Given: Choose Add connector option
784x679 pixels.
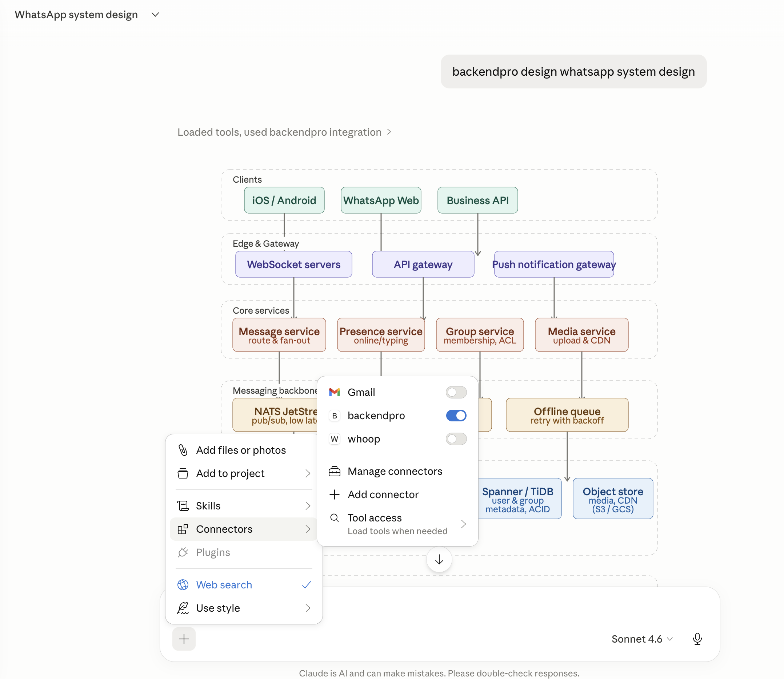Looking at the screenshot, I should point(397,495).
